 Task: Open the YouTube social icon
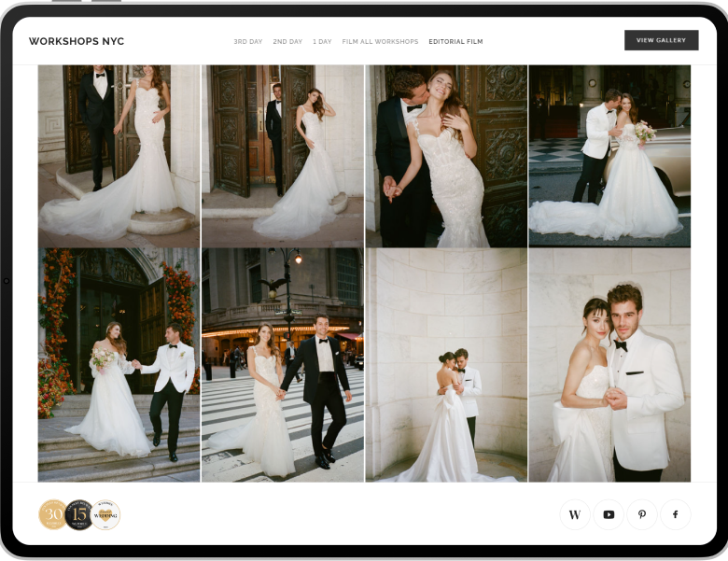click(x=609, y=514)
